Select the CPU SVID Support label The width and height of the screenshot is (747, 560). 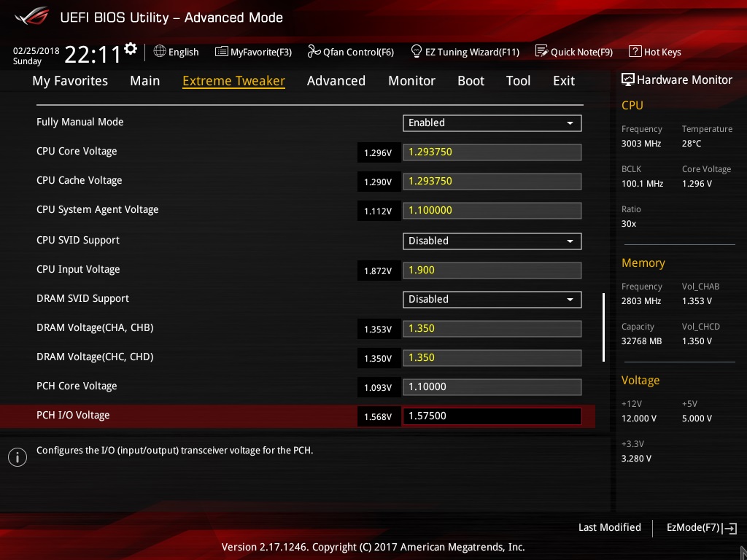(78, 240)
